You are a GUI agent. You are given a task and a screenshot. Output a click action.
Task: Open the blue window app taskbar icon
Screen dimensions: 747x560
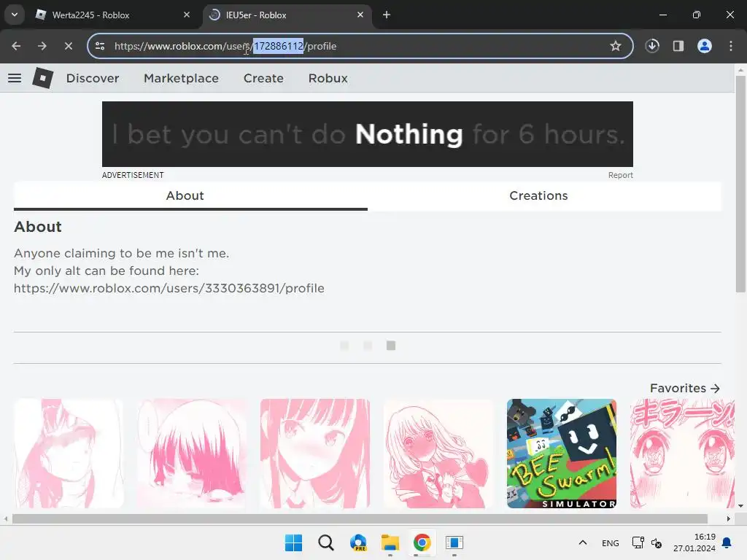tap(454, 542)
